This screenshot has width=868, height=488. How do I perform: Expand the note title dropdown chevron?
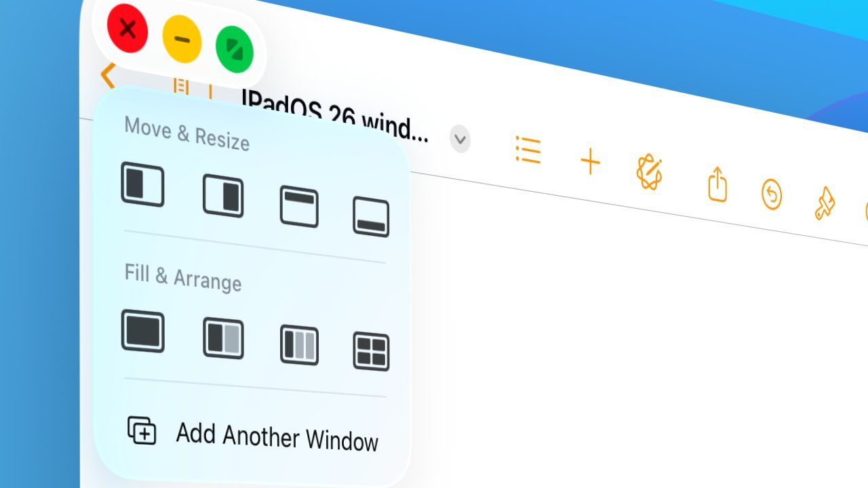point(460,140)
